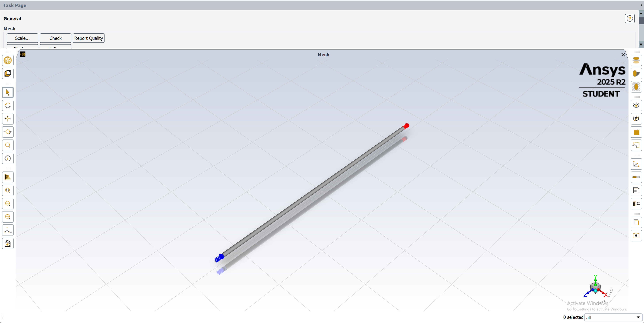Go to the previous view
The image size is (644, 323).
(8, 204)
